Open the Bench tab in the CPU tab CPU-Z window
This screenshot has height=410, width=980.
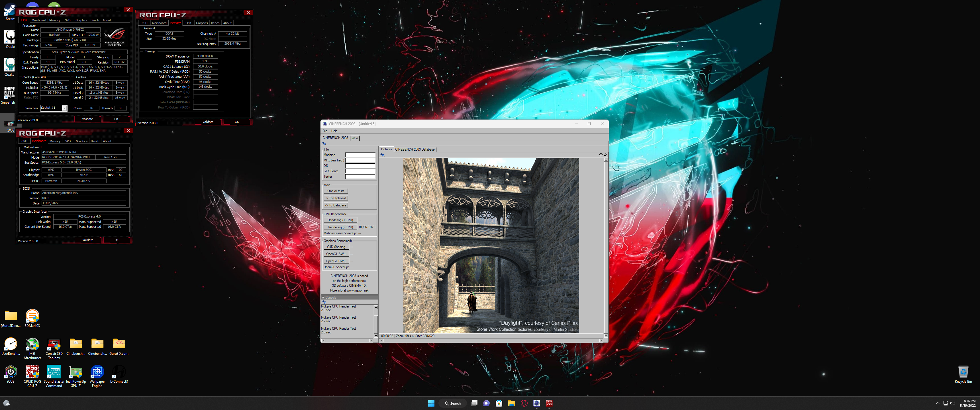(95, 20)
